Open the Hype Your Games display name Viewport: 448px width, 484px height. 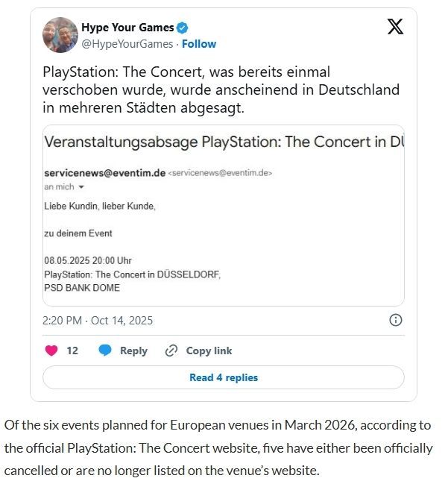127,28
